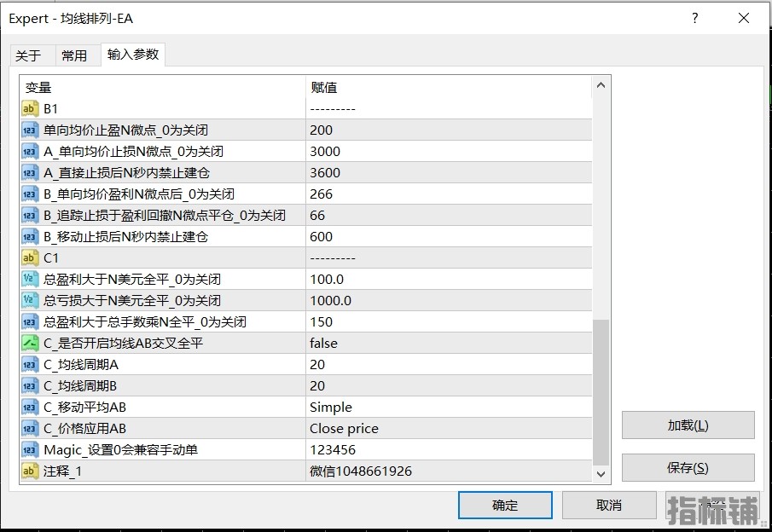The height and width of the screenshot is (532, 772).
Task: Click the scrollbar up arrow
Action: point(601,85)
